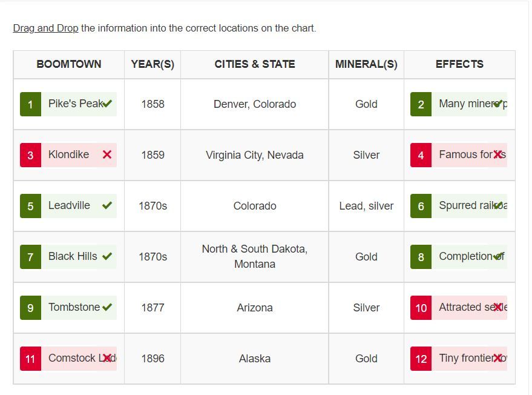Click the EFFECTS column header
The width and height of the screenshot is (532, 395).
459,64
